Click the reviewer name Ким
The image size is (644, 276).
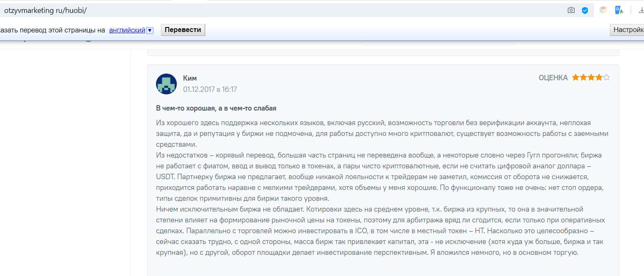click(x=190, y=78)
